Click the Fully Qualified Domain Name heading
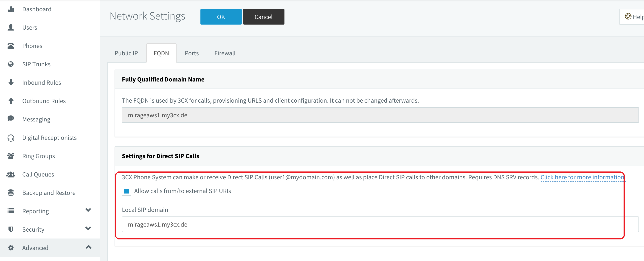This screenshot has height=261, width=644. (163, 79)
